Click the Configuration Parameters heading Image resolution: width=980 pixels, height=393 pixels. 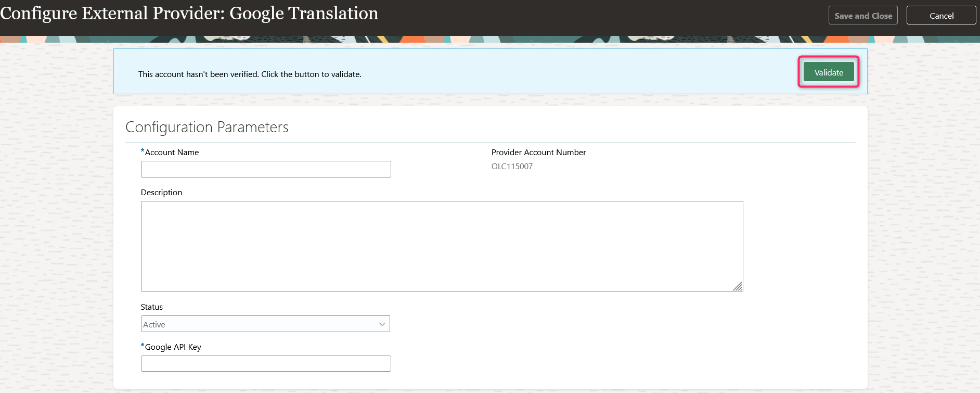pos(207,127)
